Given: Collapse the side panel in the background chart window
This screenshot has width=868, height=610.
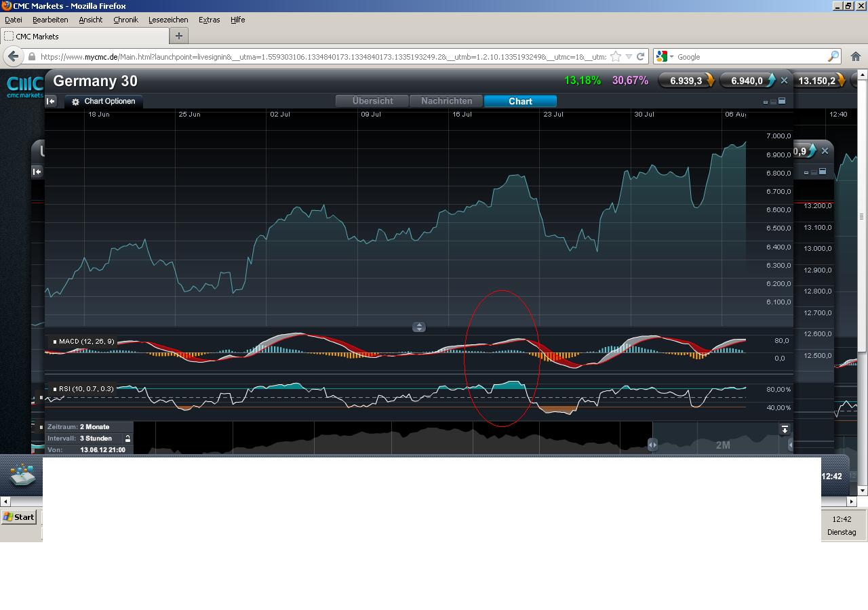Looking at the screenshot, I should tap(37, 171).
